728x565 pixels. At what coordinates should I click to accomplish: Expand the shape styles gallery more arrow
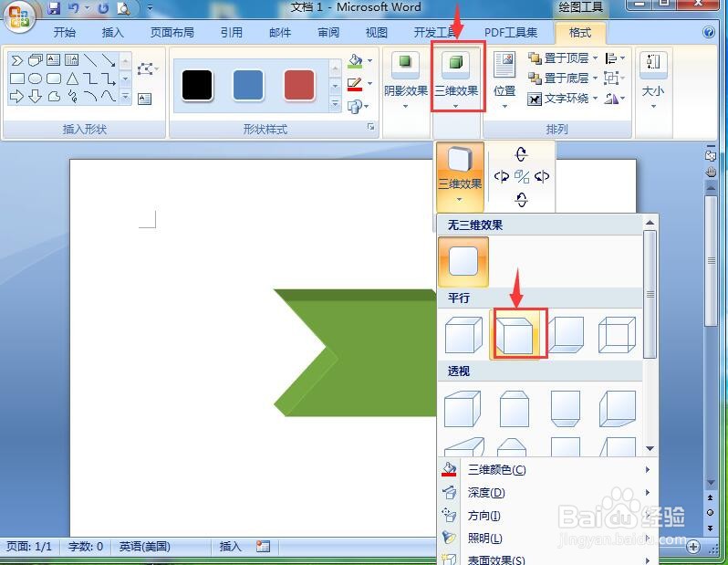[335, 104]
